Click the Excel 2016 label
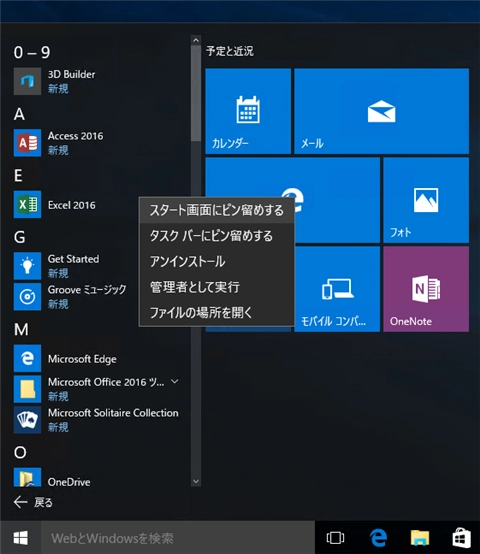This screenshot has width=480, height=554. (72, 205)
